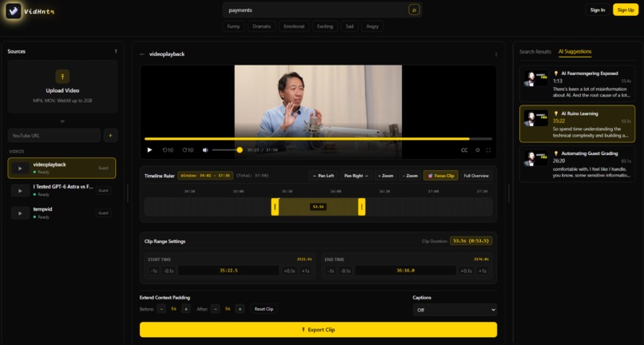Zoom in the timeline ruler
This screenshot has height=345, width=644.
pyautogui.click(x=386, y=176)
